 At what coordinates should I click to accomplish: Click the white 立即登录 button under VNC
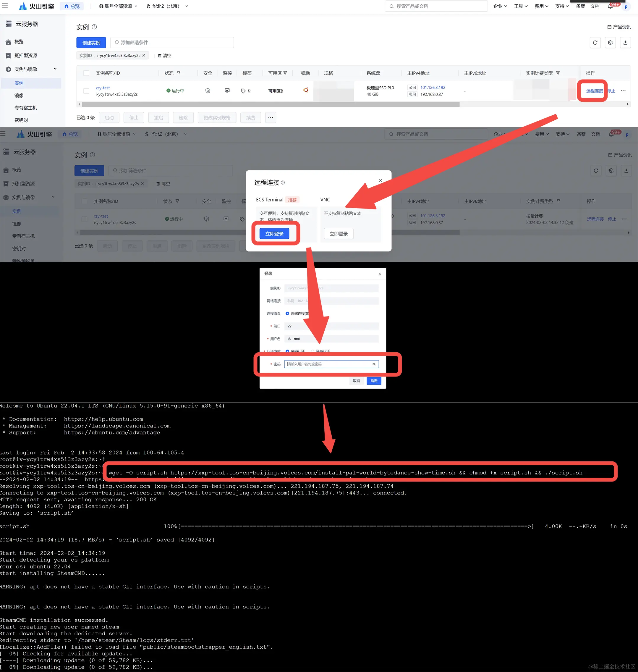(339, 234)
